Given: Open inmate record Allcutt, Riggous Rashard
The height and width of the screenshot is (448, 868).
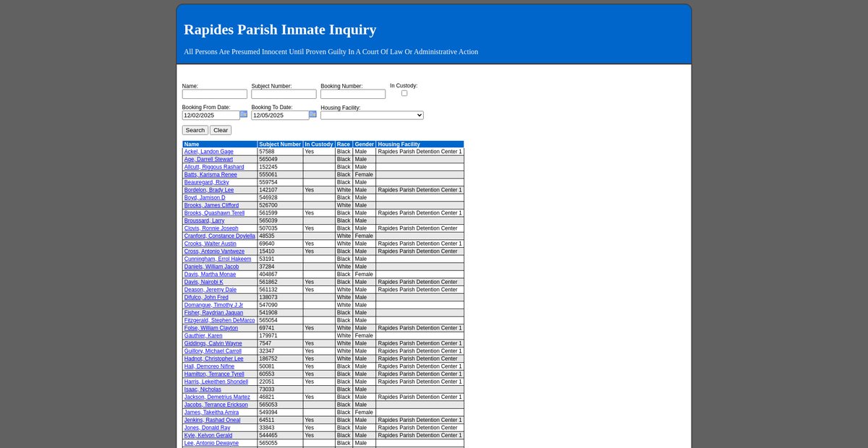Looking at the screenshot, I should 214,167.
